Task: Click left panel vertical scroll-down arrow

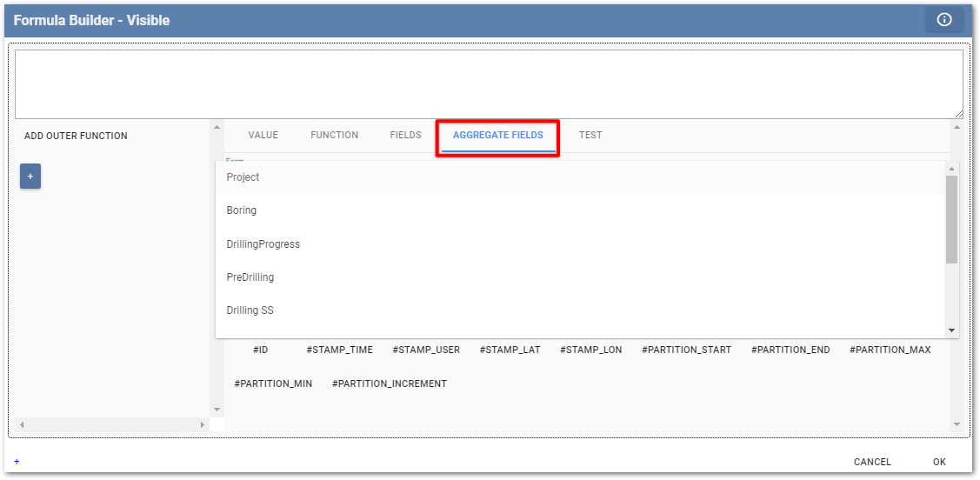Action: click(217, 410)
